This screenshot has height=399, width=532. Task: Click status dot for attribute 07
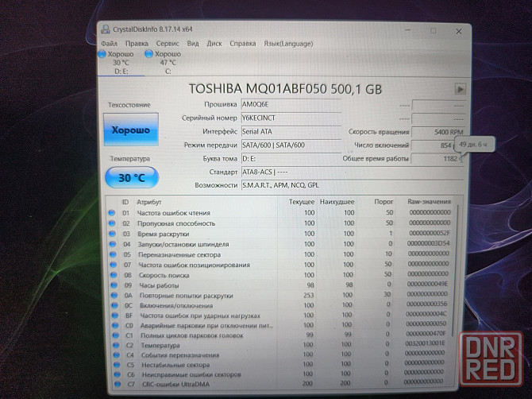point(114,265)
